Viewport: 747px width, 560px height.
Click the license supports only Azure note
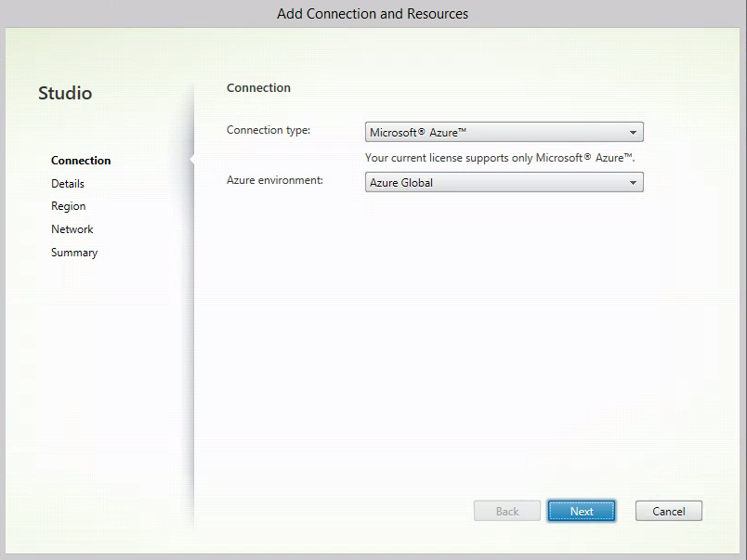(x=500, y=158)
